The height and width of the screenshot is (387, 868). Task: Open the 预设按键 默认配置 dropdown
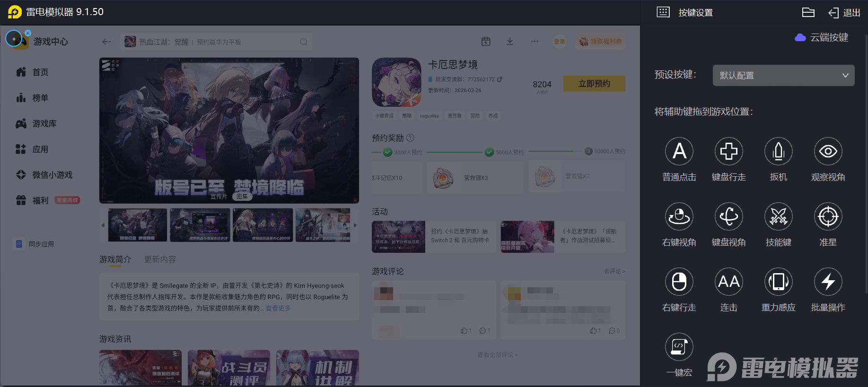pos(783,76)
